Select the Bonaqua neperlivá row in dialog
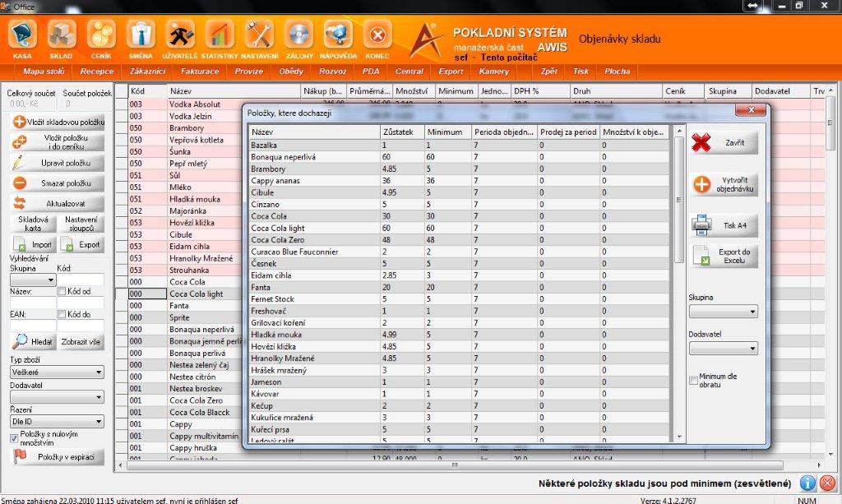 460,157
